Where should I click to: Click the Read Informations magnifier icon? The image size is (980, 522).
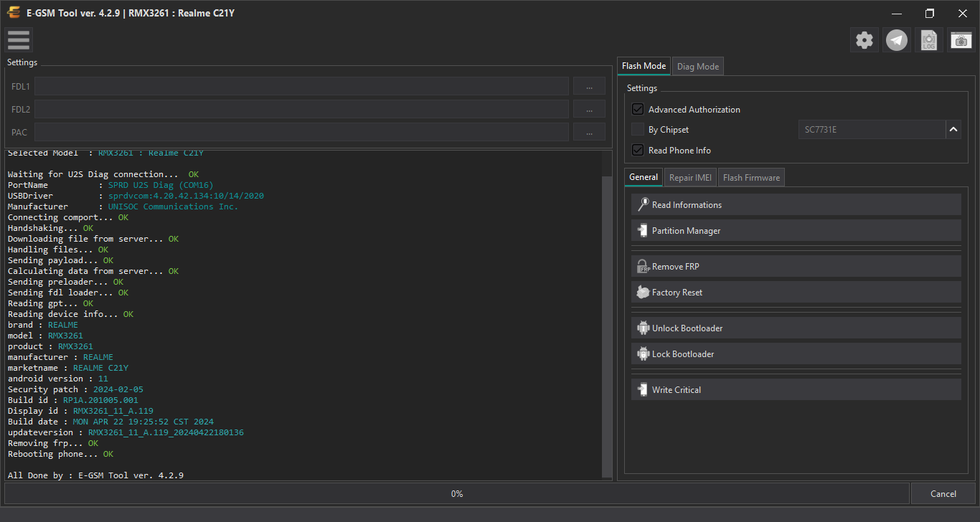click(x=643, y=204)
